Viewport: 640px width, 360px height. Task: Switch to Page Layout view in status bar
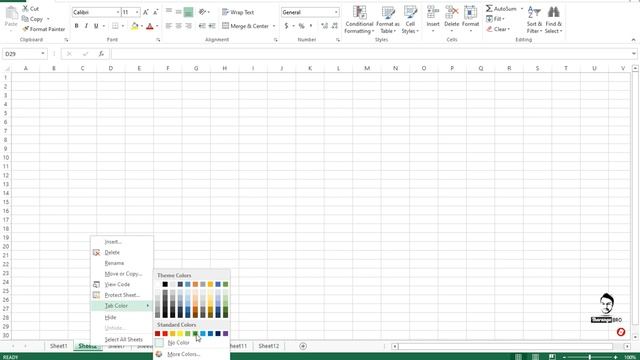(535, 357)
